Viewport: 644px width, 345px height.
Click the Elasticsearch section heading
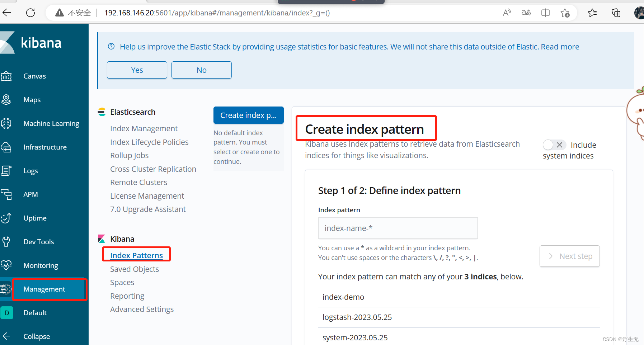pos(133,112)
